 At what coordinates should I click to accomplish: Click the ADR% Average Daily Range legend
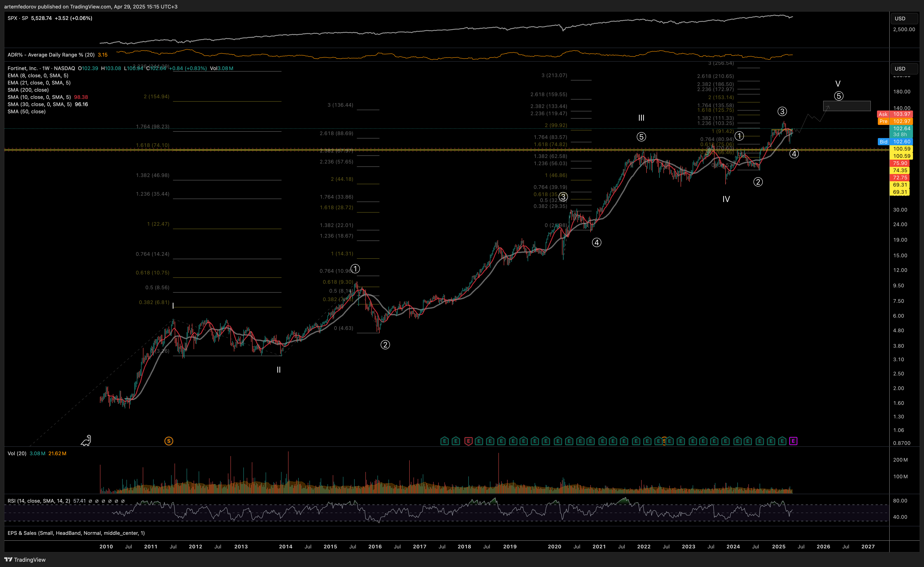(x=51, y=55)
